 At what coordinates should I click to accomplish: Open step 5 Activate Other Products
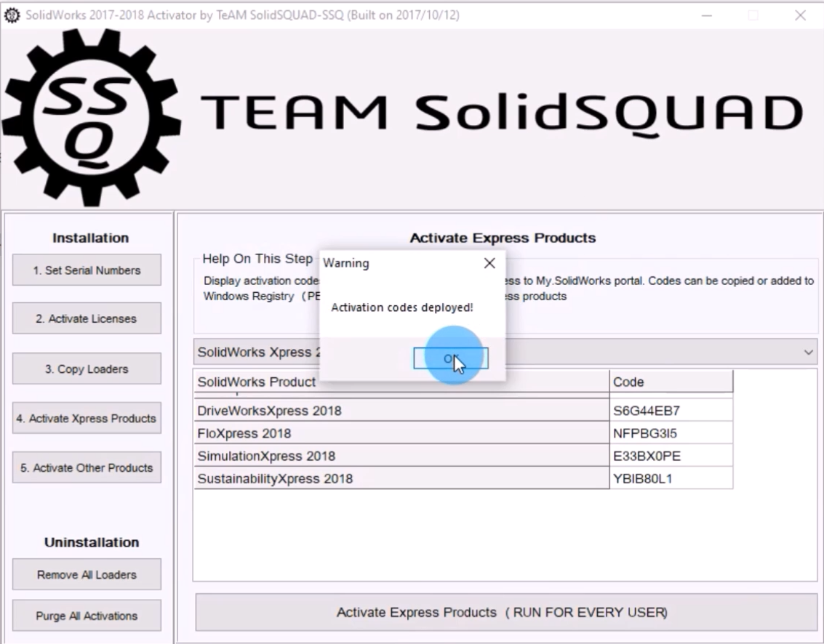[x=87, y=468]
